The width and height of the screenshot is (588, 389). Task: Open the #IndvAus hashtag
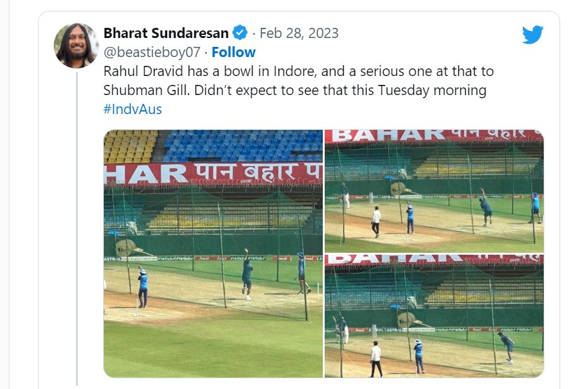click(x=132, y=109)
